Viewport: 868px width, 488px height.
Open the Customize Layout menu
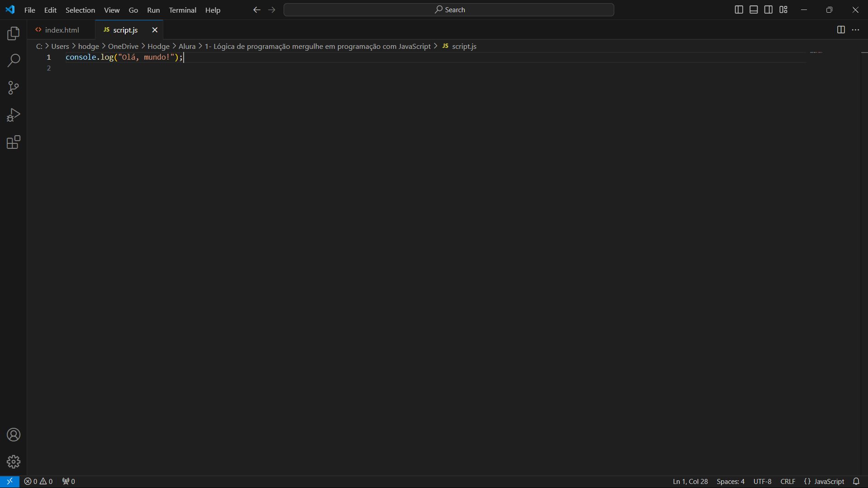[783, 10]
